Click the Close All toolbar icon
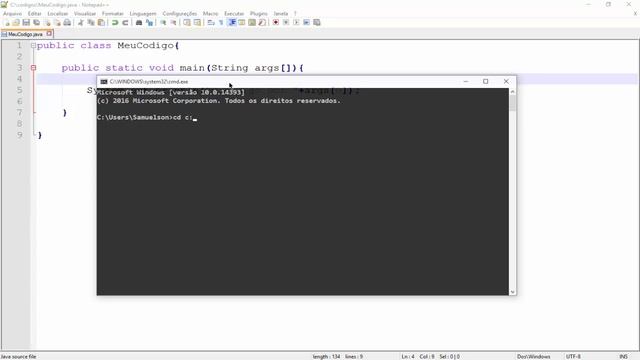This screenshot has width=640, height=360. (x=57, y=22)
